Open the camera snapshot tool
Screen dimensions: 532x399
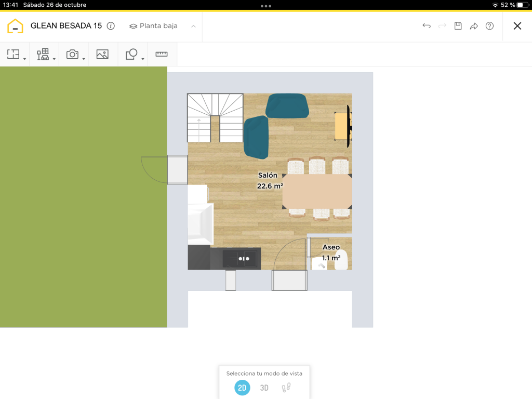click(x=72, y=54)
